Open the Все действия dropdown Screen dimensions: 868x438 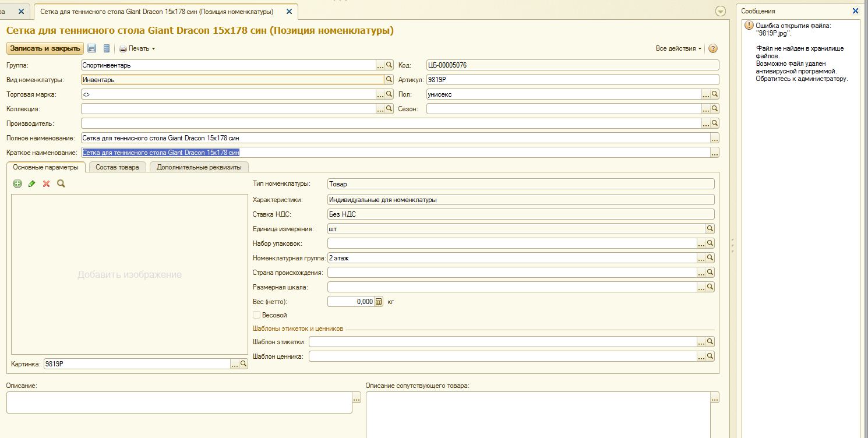[x=678, y=48]
